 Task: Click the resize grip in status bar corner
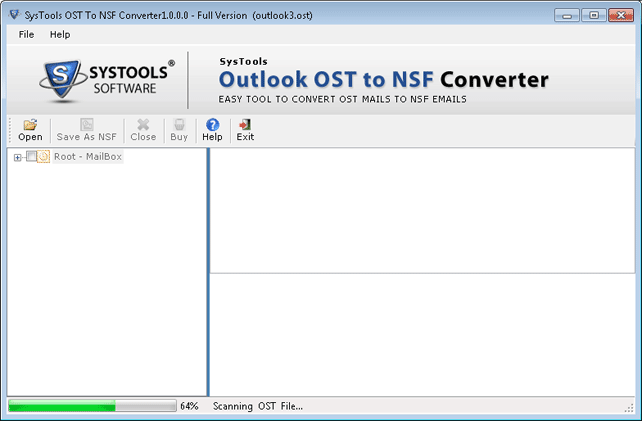(629, 407)
